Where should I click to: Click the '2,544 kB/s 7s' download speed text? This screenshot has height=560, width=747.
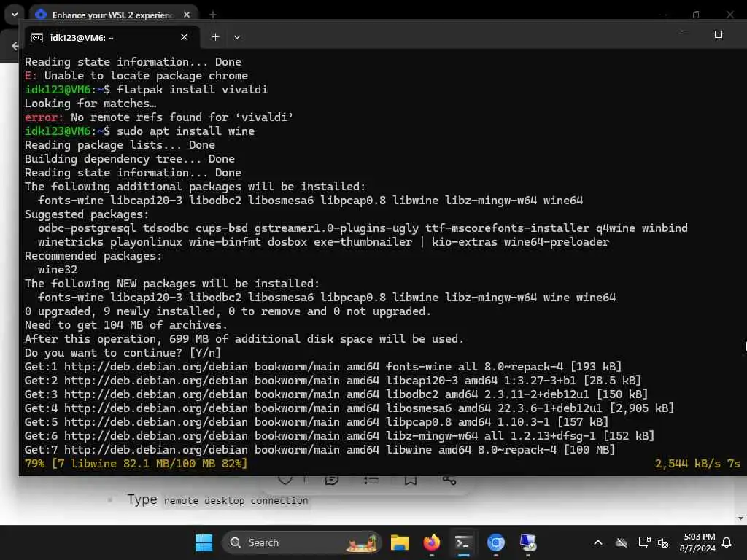697,463
